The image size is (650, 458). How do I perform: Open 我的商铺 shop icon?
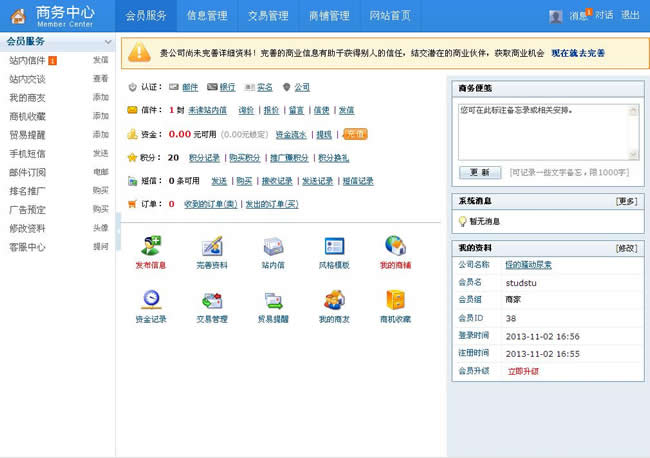395,246
